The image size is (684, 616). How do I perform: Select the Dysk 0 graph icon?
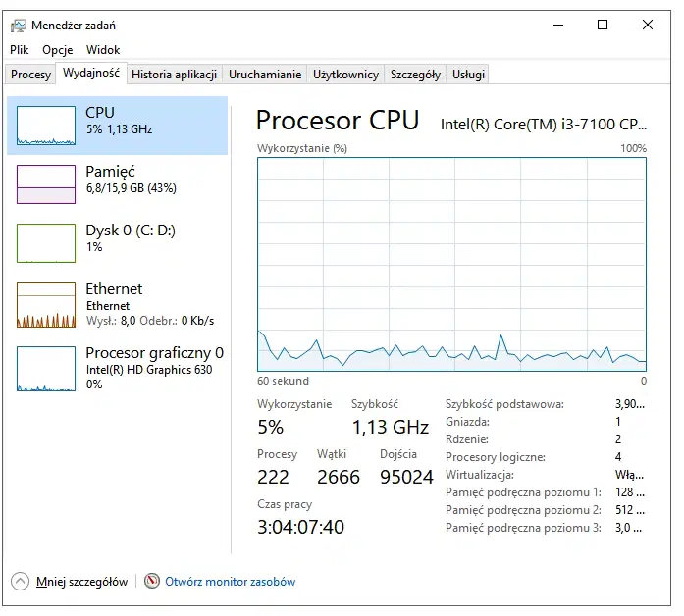click(46, 243)
